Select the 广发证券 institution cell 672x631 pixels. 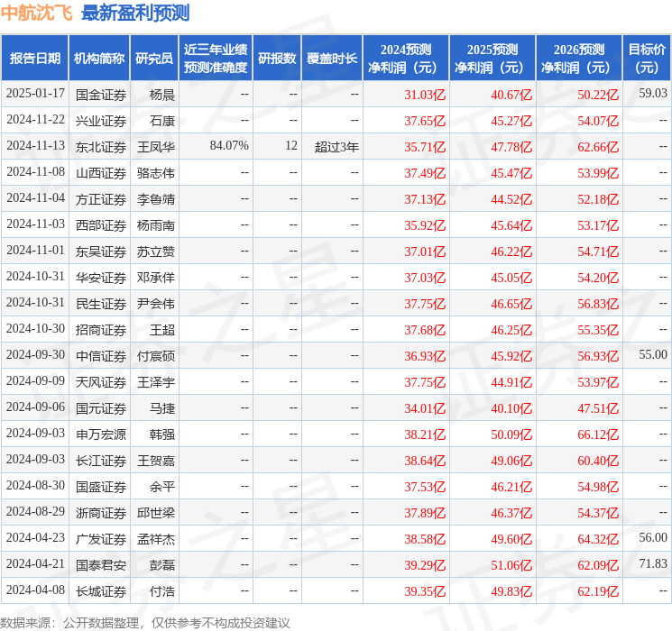pos(99,538)
